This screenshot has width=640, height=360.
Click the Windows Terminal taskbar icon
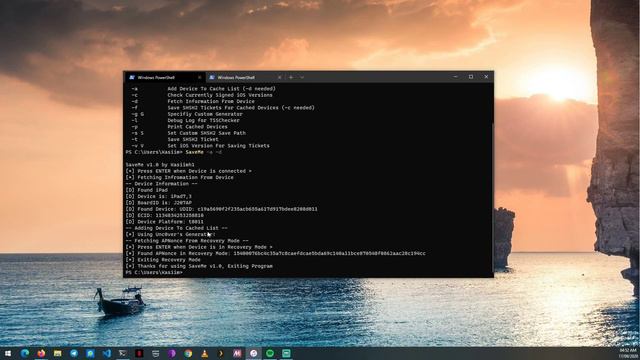[123, 353]
